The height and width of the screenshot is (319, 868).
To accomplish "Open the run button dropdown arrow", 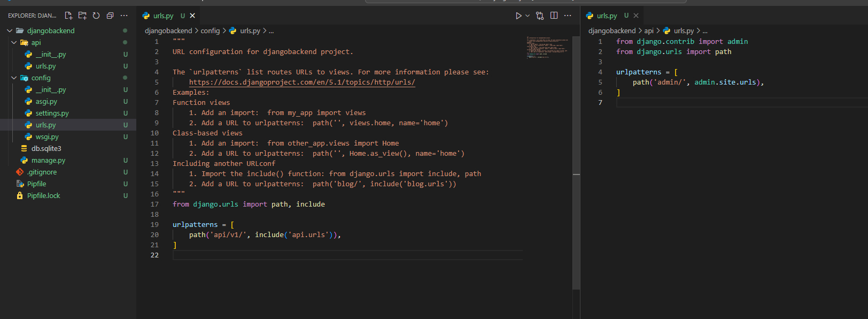I will [528, 16].
